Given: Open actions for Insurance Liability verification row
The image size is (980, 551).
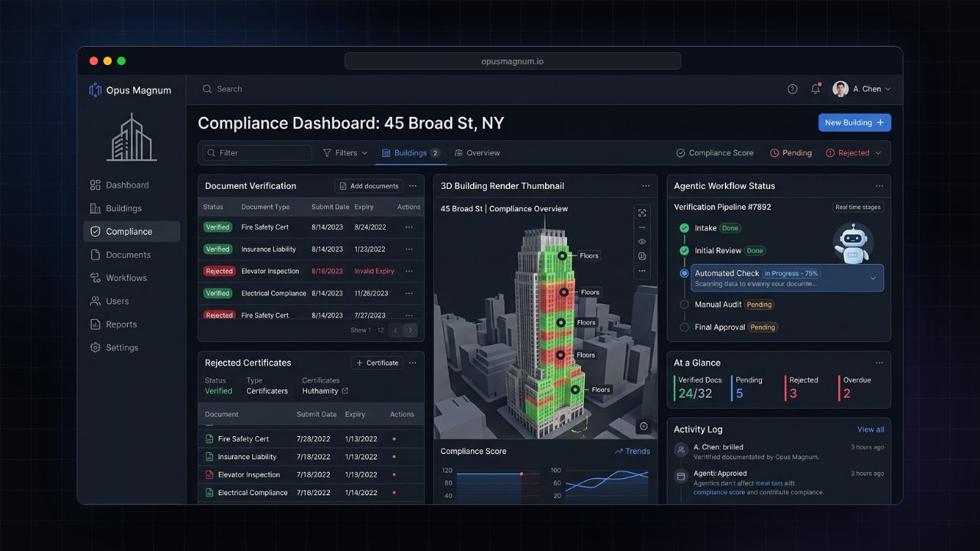Looking at the screenshot, I should coord(409,249).
